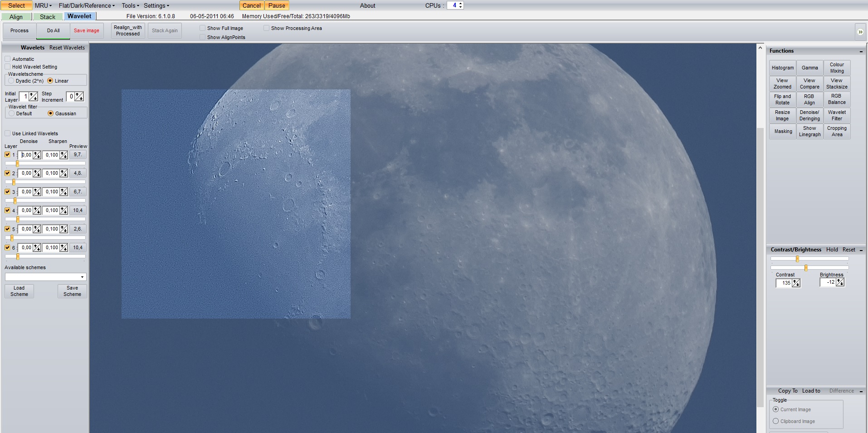Image resolution: width=868 pixels, height=433 pixels.
Task: Enable the Automatic checkbox
Action: pos(8,59)
